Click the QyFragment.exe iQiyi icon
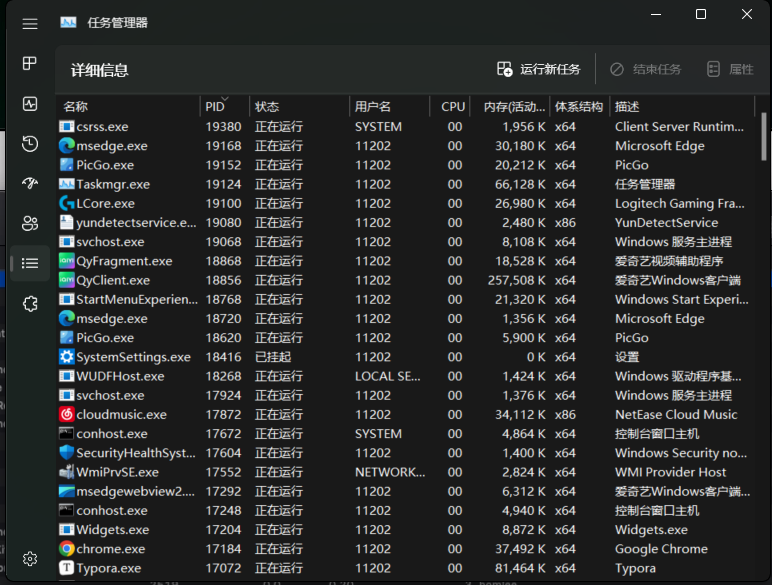Screen dimensions: 772x585 pyautogui.click(x=66, y=261)
